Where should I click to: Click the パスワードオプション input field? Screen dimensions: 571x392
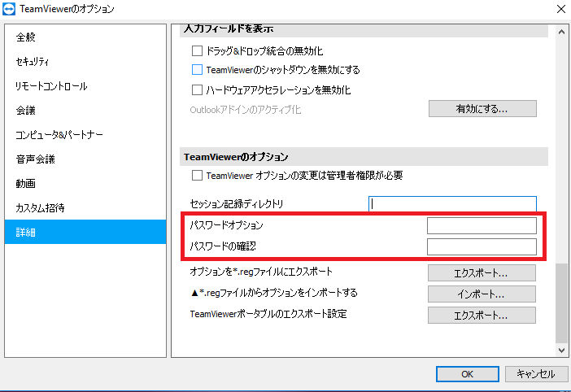tap(482, 225)
